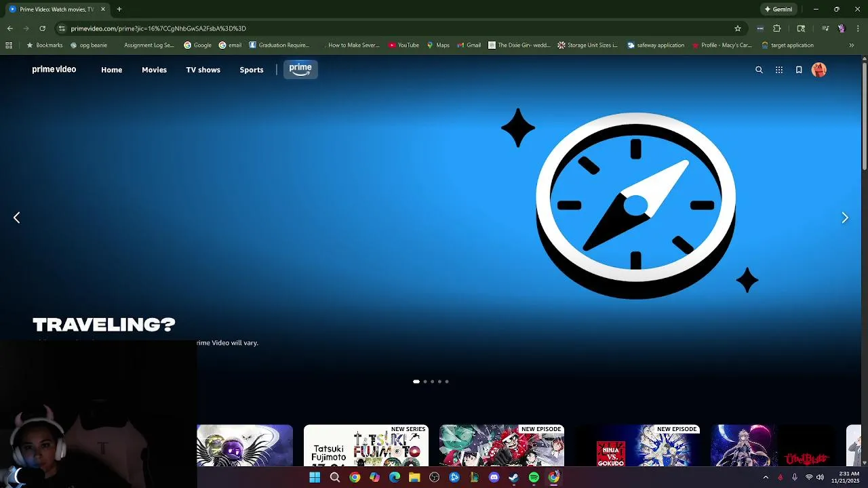Open the Bookmarks folder
This screenshot has height=488, width=868.
click(45, 45)
